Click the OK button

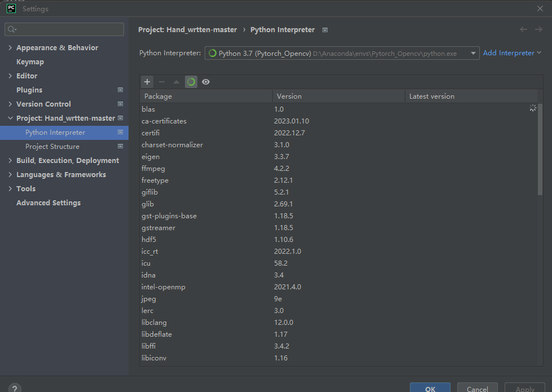click(430, 389)
